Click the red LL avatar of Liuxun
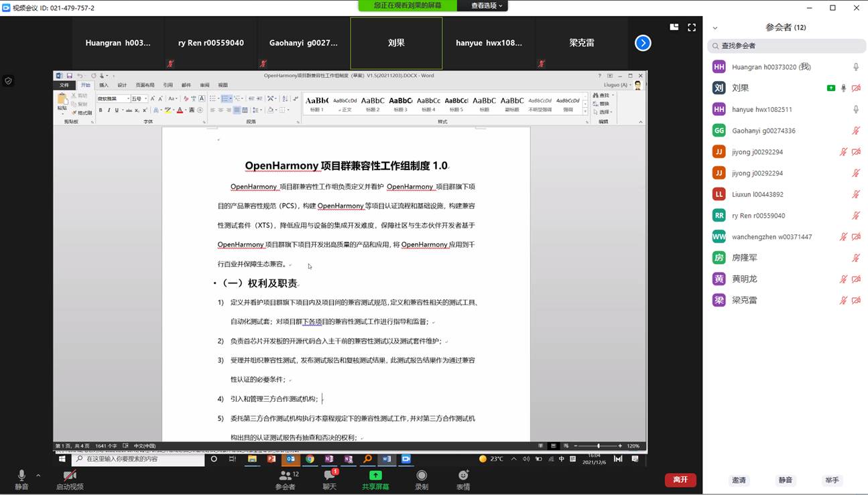Viewport: 868px width, 495px height. coord(719,194)
